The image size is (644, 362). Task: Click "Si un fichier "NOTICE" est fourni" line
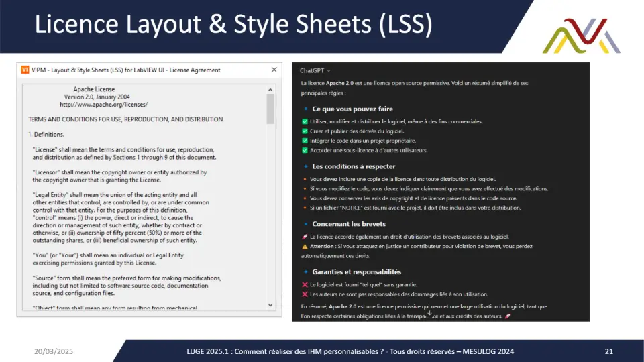click(415, 208)
